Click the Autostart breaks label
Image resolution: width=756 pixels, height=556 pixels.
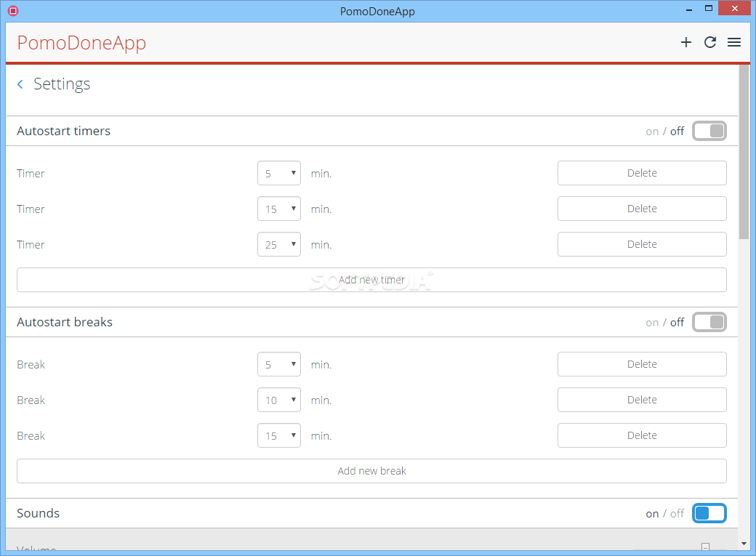[65, 322]
